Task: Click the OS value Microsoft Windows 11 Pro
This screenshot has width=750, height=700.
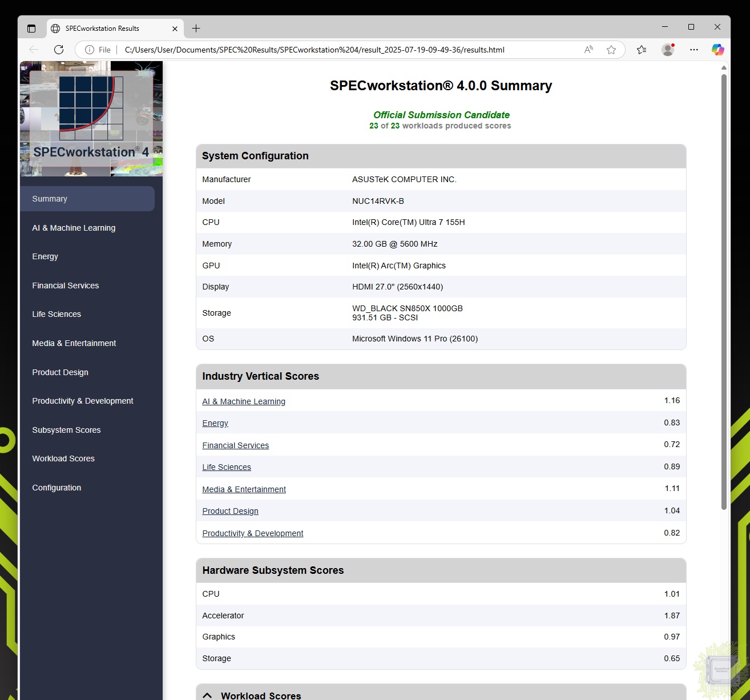Action: (x=415, y=339)
